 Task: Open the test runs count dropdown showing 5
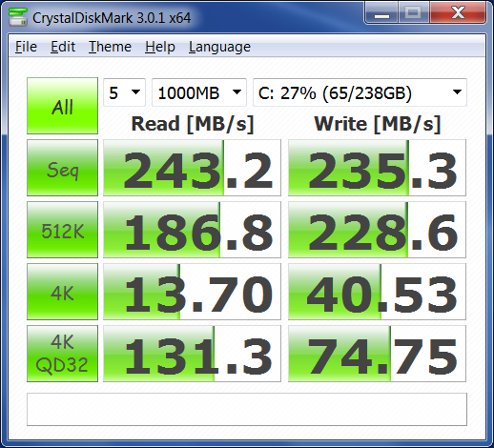[124, 92]
